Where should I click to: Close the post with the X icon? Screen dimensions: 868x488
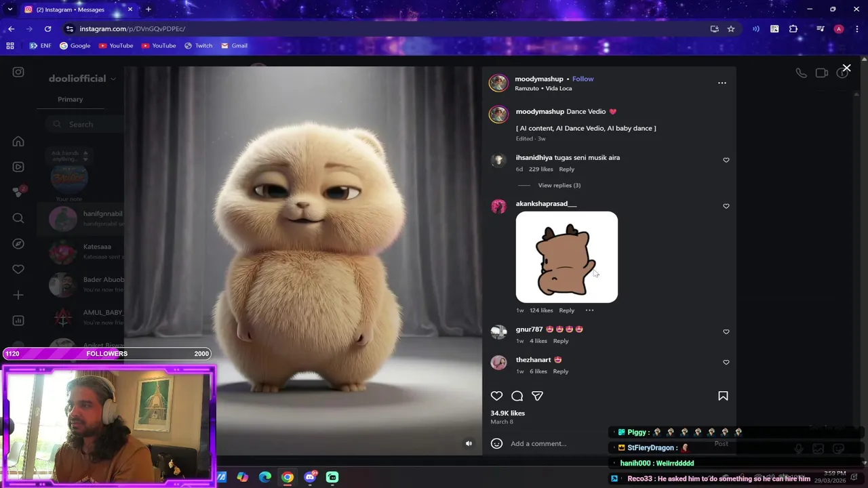pyautogui.click(x=846, y=68)
